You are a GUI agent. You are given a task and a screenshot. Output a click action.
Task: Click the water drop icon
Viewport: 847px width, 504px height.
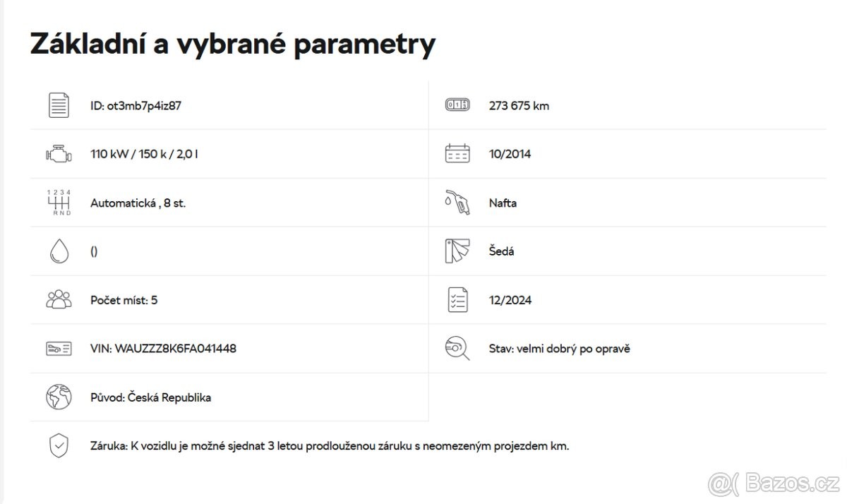pos(59,251)
